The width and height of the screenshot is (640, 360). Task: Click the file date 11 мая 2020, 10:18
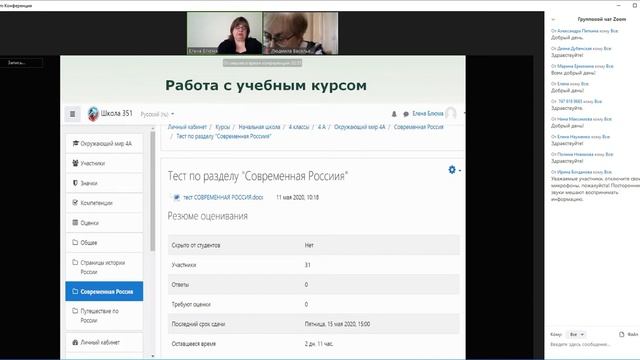click(298, 197)
